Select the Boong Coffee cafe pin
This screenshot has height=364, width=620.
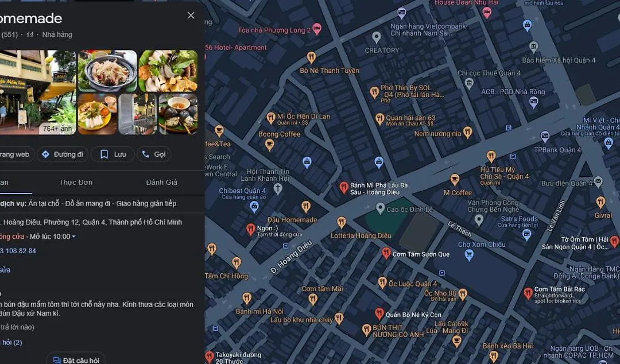269,145
